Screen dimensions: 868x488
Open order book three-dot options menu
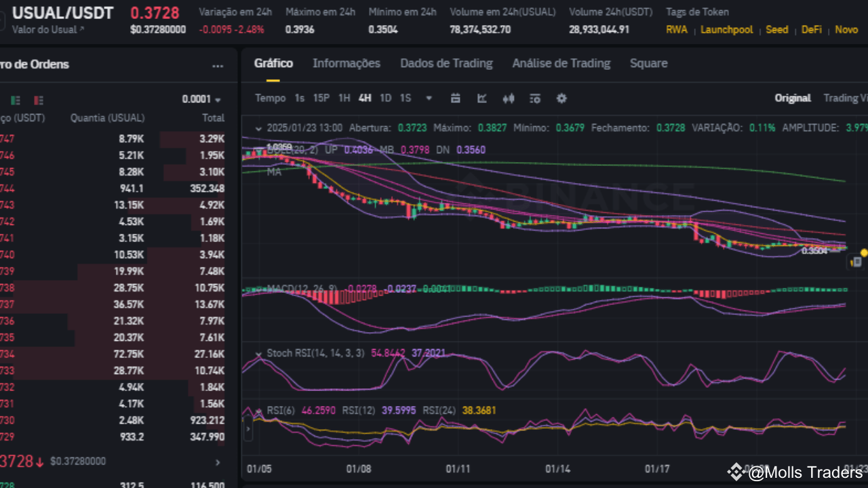coord(218,66)
